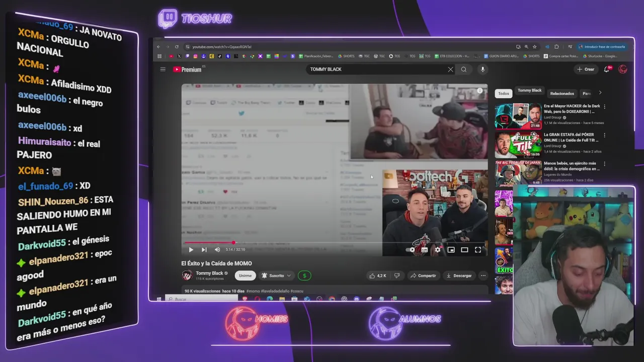The height and width of the screenshot is (362, 644).
Task: Open the apps grid in bookmarks bar
Action: pyautogui.click(x=159, y=56)
